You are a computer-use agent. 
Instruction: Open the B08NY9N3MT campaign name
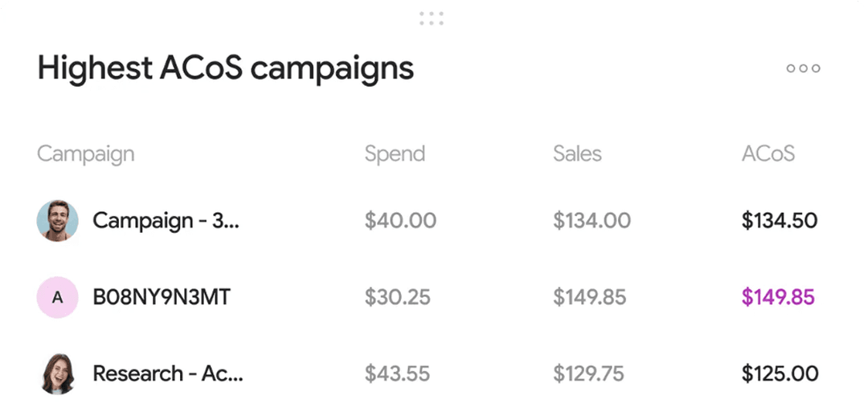pos(162,297)
